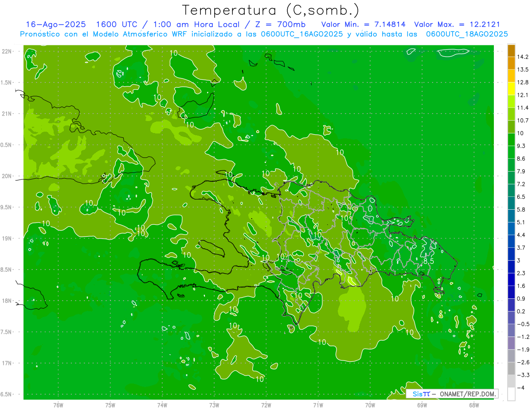Click the 20N latitude label
The width and height of the screenshot is (532, 411).
pyautogui.click(x=7, y=176)
